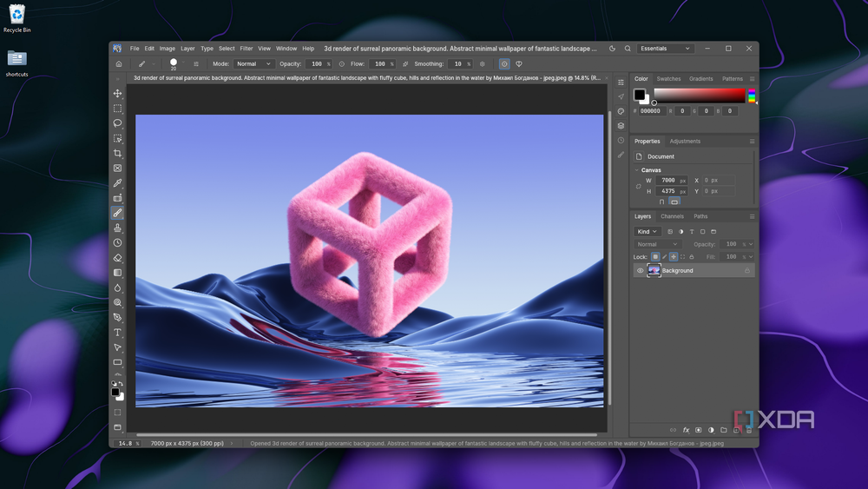
Task: Select the Lasso tool
Action: [117, 123]
